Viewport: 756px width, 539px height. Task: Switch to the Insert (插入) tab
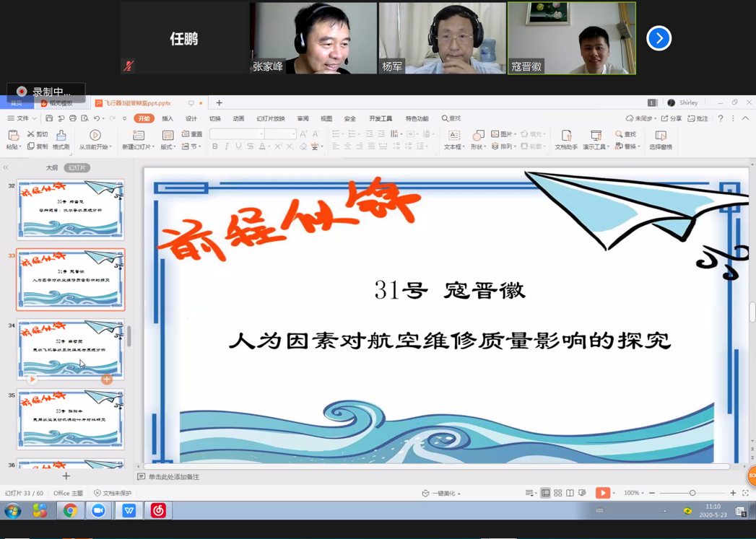point(168,118)
